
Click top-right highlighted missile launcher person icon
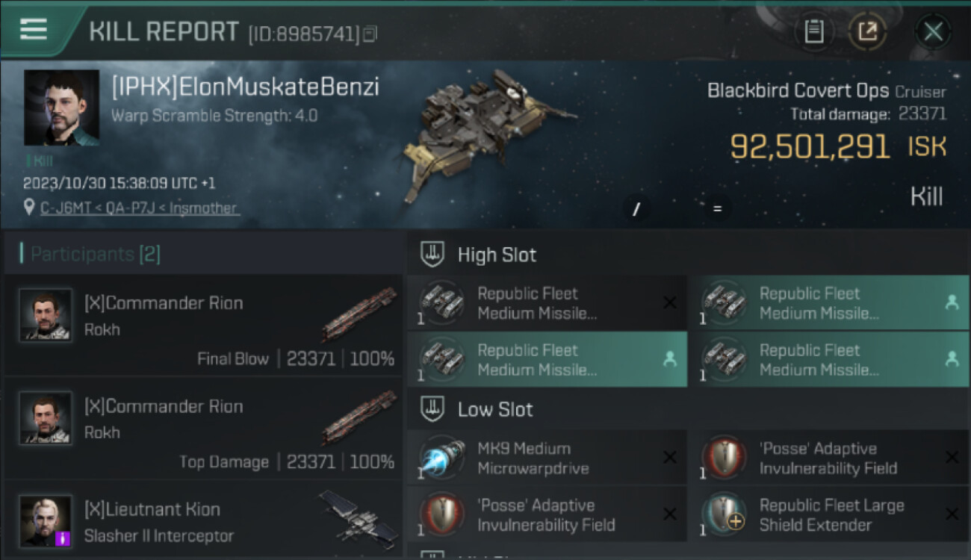pos(952,302)
